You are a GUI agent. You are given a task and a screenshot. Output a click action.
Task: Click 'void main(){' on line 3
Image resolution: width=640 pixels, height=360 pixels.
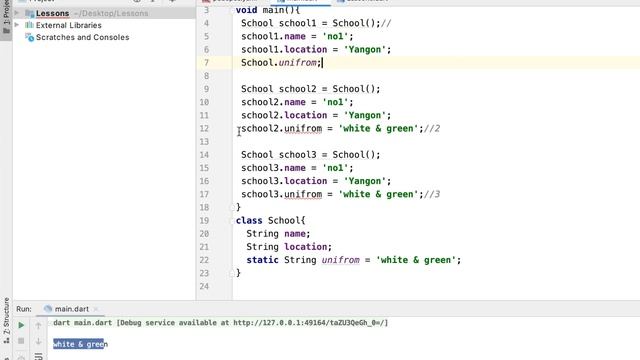coord(268,10)
